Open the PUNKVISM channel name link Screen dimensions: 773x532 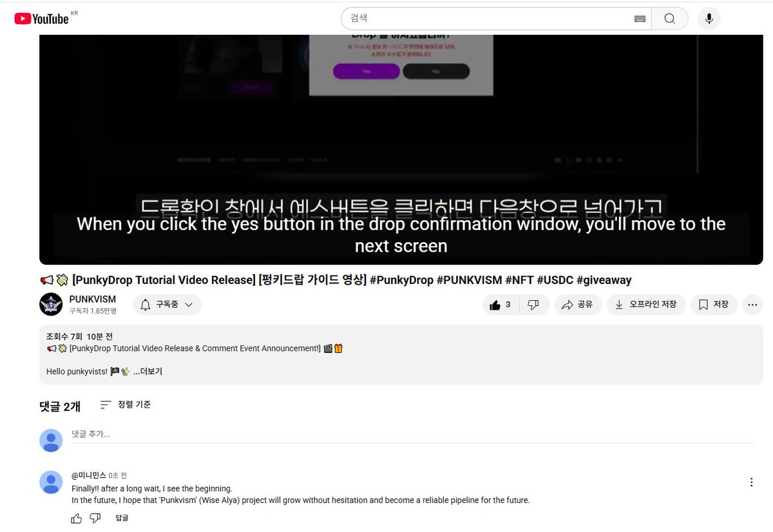pyautogui.click(x=93, y=299)
